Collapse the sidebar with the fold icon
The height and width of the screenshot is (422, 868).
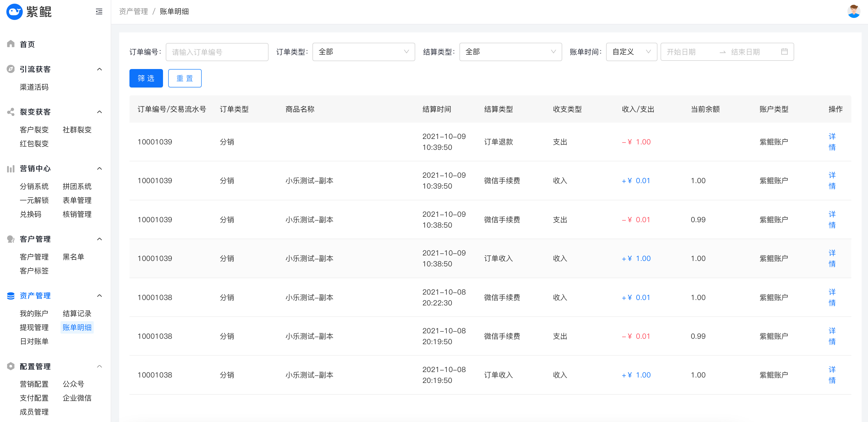(x=99, y=12)
